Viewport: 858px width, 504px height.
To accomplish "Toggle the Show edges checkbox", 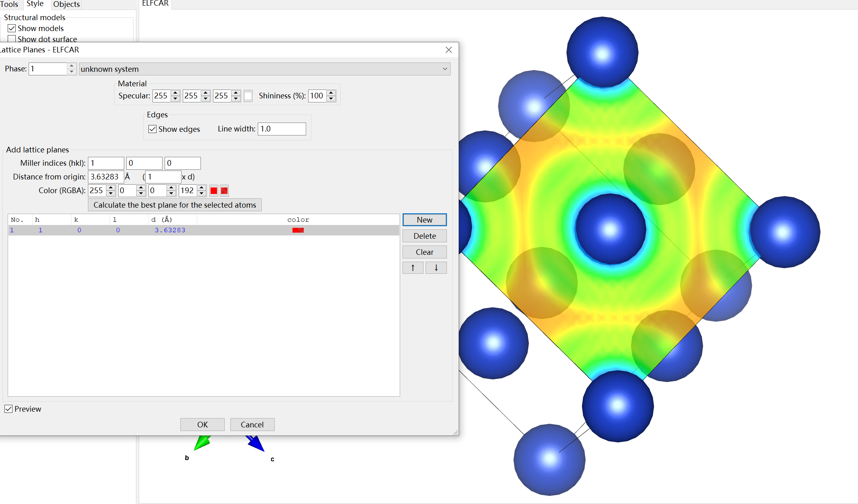I will click(152, 129).
